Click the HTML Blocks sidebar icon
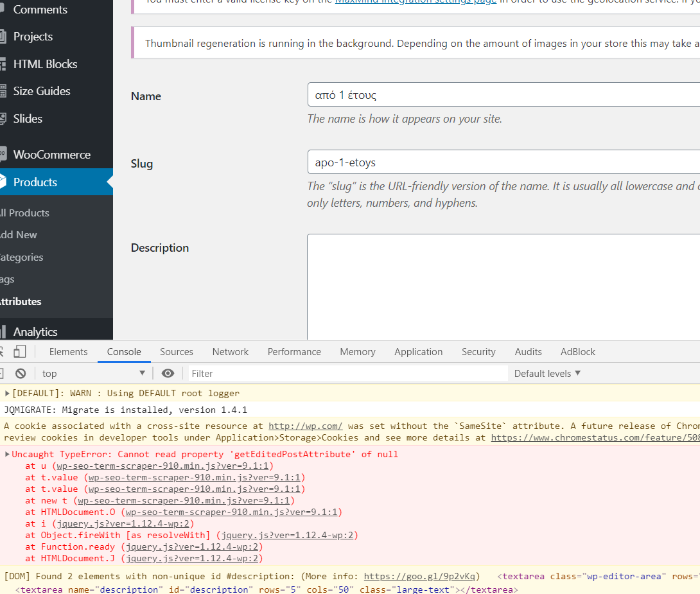 (3, 64)
